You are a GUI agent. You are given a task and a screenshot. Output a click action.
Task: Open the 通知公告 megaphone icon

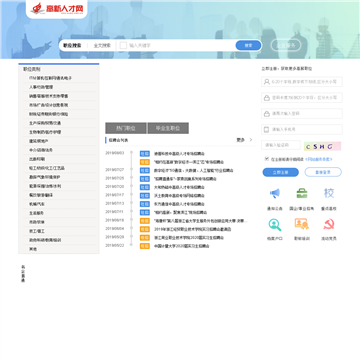click(x=275, y=193)
